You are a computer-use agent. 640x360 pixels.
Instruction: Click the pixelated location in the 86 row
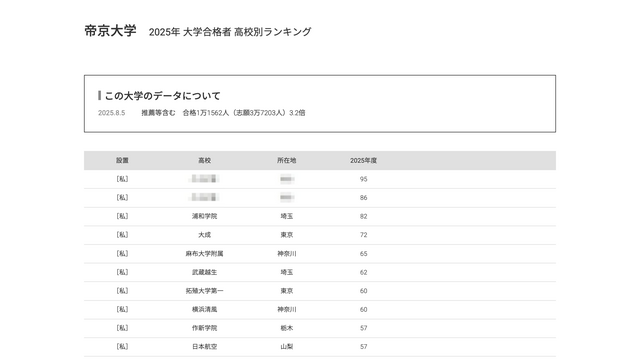click(287, 198)
